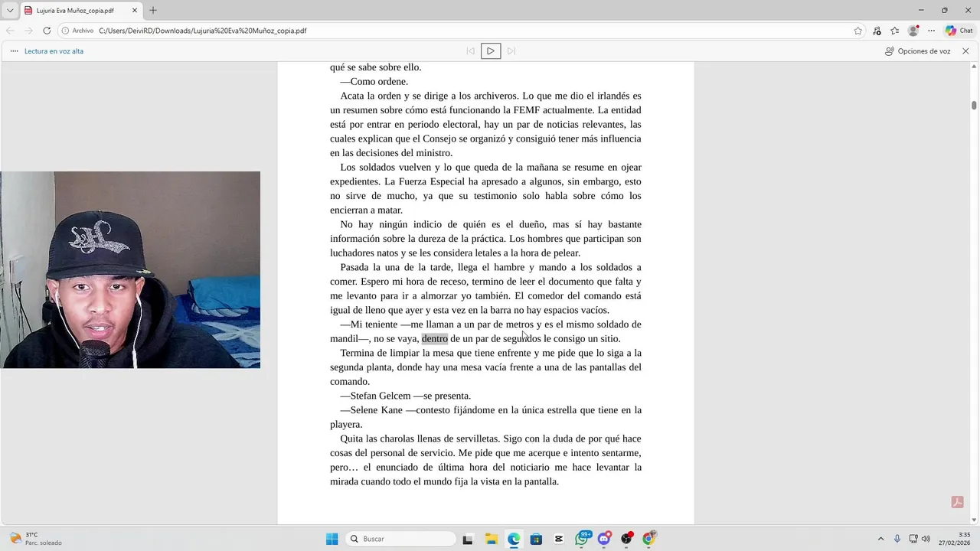980x551 pixels.
Task: Open Microsoft Store from the taskbar
Action: point(536,539)
